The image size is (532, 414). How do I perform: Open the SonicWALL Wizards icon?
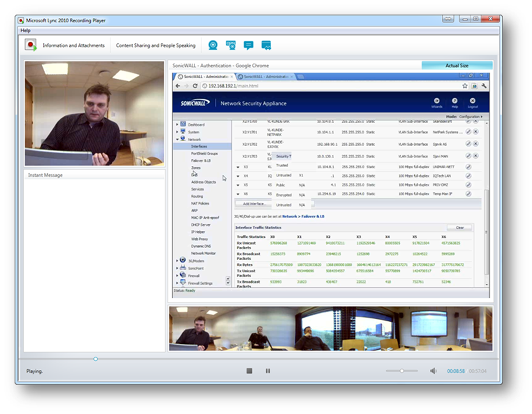(x=437, y=102)
